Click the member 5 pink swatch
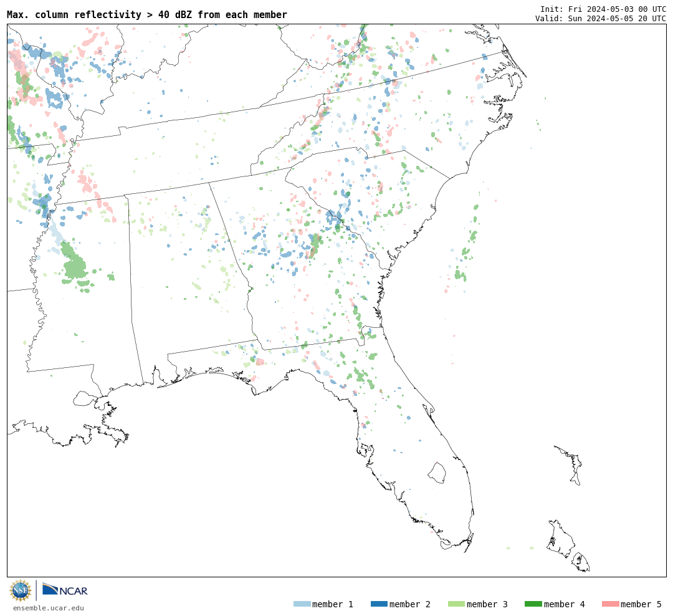The width and height of the screenshot is (673, 616). [x=610, y=604]
